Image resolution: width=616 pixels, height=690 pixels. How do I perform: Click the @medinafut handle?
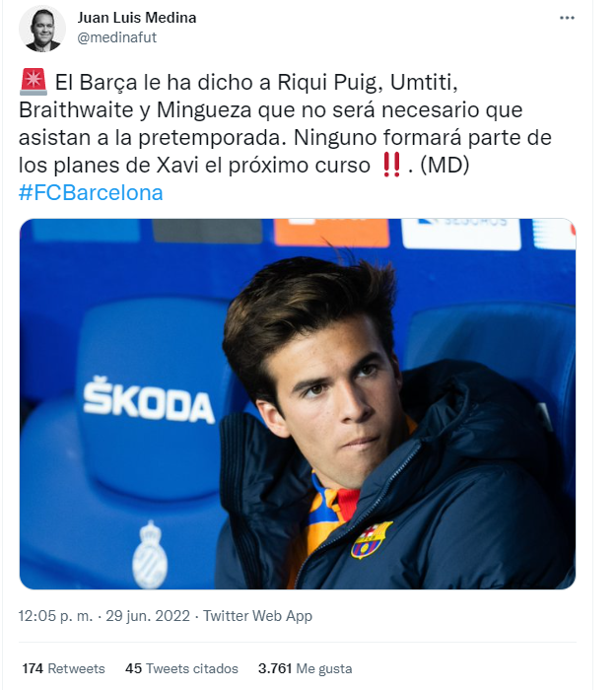[x=117, y=37]
